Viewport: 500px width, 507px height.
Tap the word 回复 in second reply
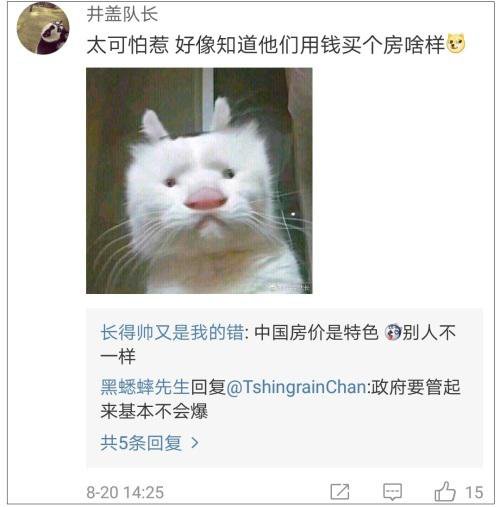(x=208, y=387)
